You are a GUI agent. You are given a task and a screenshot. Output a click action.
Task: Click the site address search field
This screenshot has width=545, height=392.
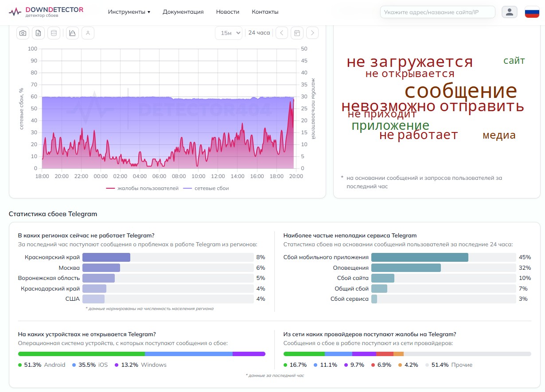[x=437, y=12]
